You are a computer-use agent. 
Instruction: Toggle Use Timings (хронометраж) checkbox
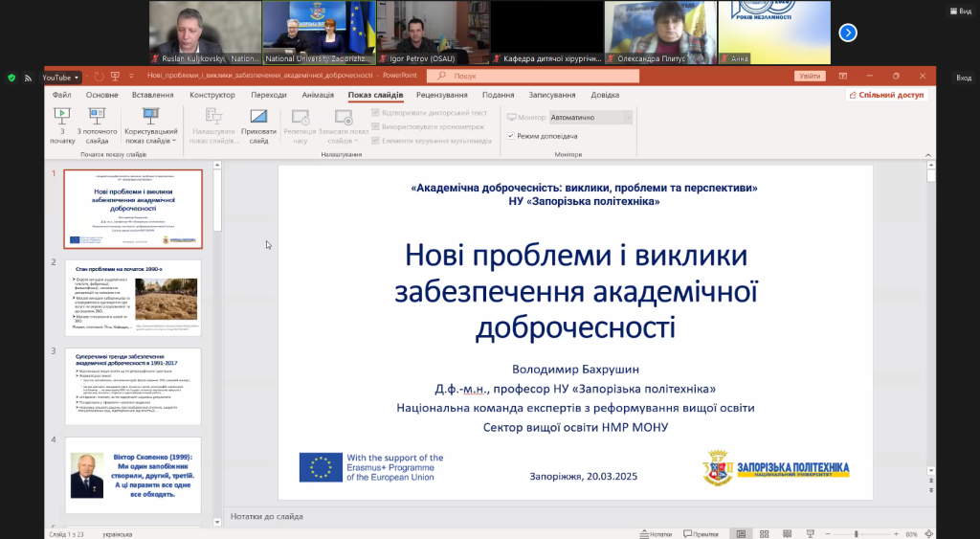[375, 126]
